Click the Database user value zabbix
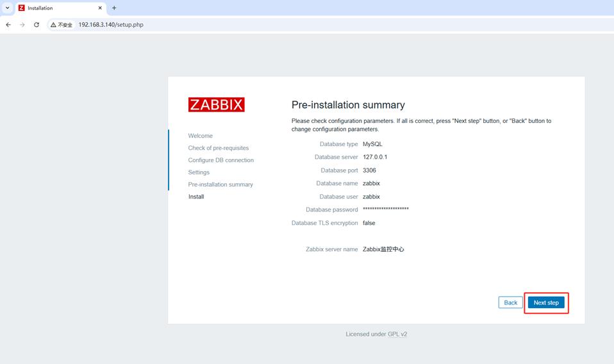 coord(371,197)
